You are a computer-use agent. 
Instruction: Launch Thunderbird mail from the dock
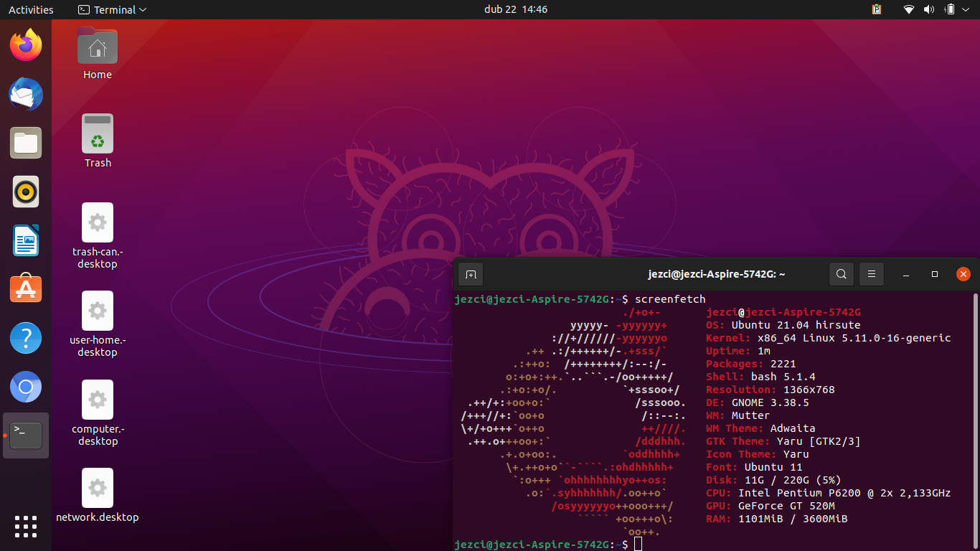pos(25,94)
